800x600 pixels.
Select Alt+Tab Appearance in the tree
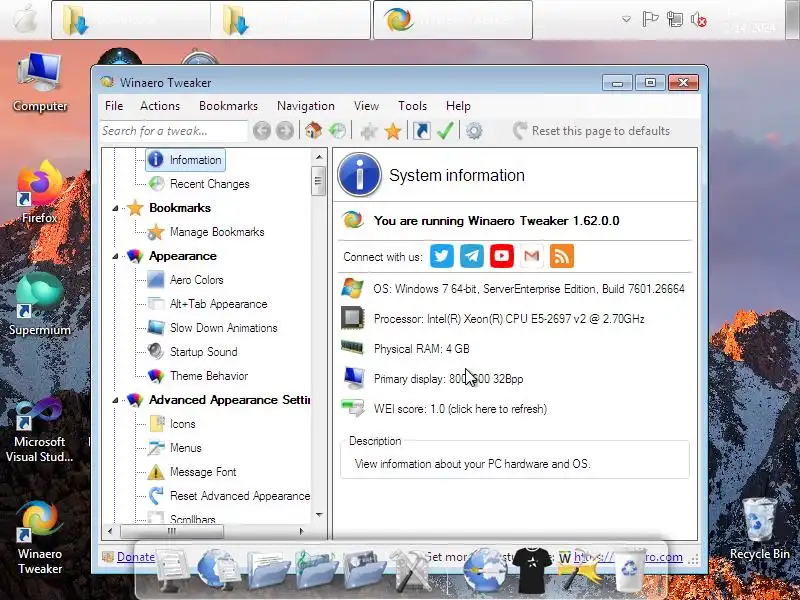[218, 304]
